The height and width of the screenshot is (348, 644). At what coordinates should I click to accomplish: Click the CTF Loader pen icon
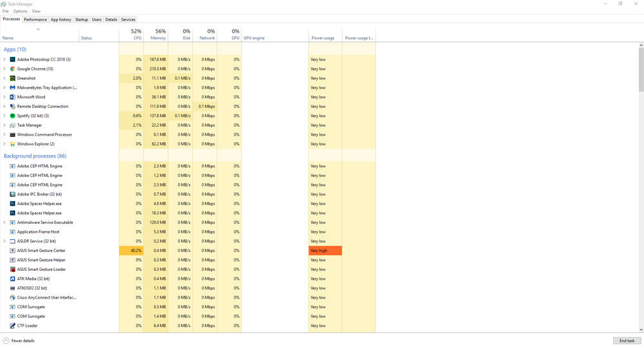point(12,326)
